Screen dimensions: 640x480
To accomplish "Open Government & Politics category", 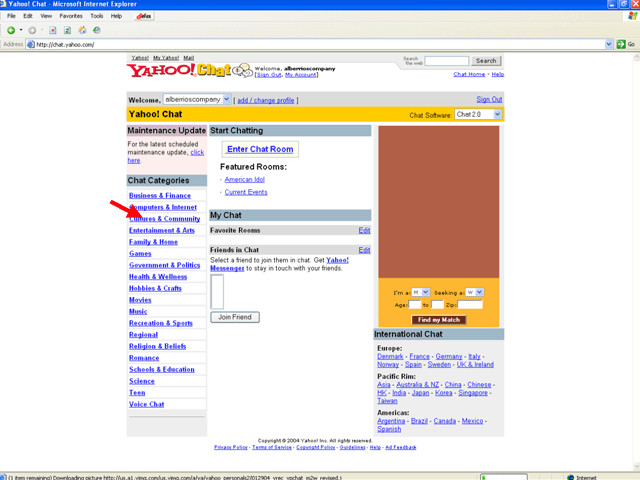I will click(x=164, y=265).
